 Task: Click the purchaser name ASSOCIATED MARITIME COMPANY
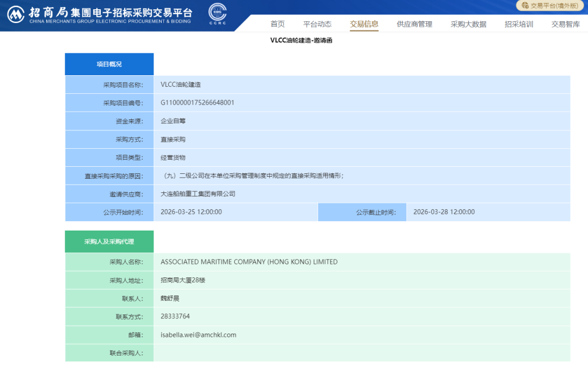249,262
